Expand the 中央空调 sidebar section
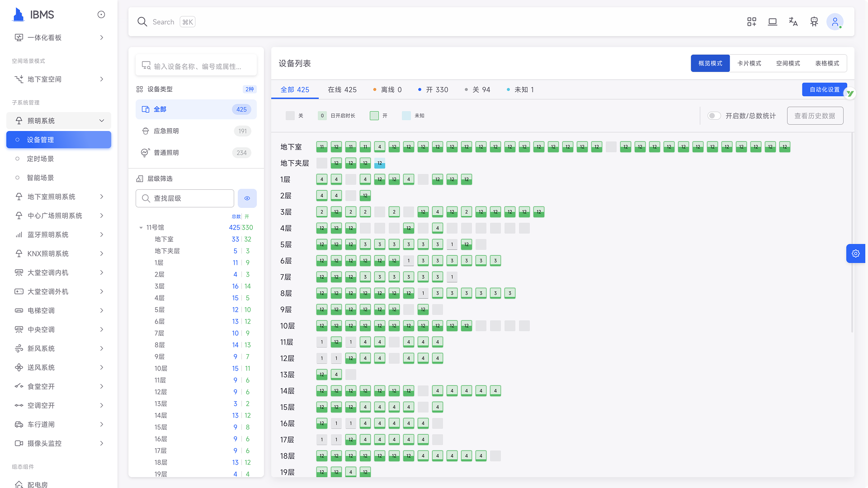The width and height of the screenshot is (868, 488). point(59,329)
